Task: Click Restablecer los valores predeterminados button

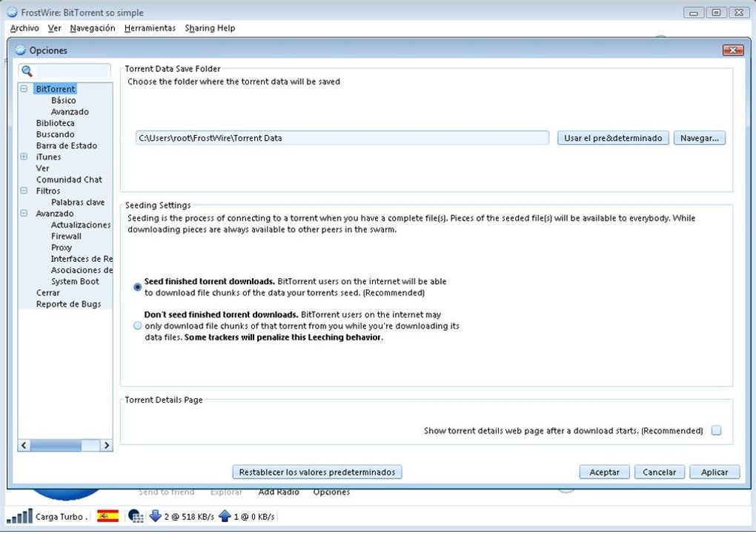Action: click(x=316, y=472)
